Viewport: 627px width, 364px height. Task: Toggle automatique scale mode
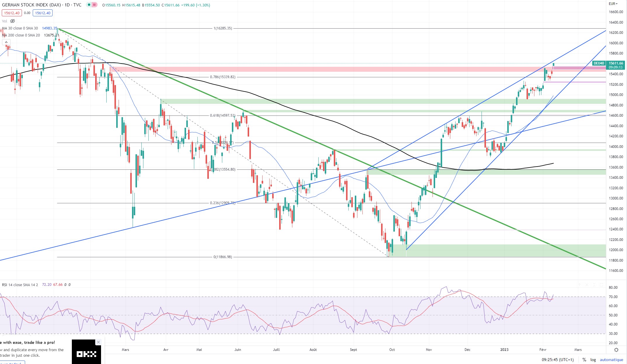611,360
